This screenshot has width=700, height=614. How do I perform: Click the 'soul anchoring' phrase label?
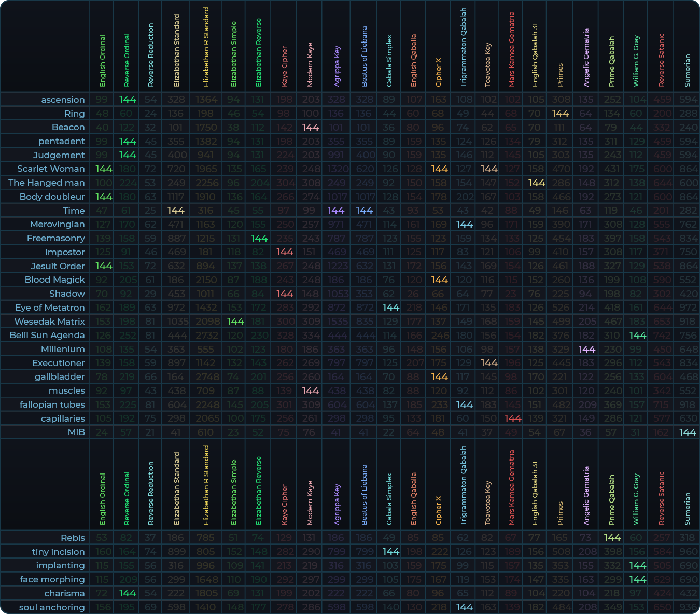pyautogui.click(x=52, y=607)
